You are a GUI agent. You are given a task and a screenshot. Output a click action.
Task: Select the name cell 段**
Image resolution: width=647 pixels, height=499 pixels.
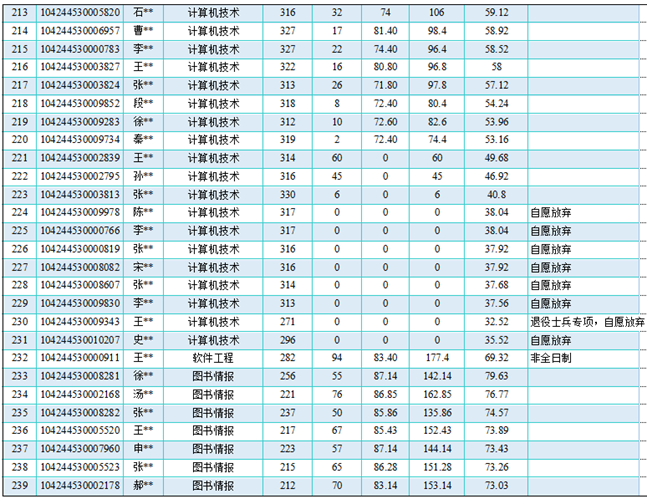coord(144,103)
